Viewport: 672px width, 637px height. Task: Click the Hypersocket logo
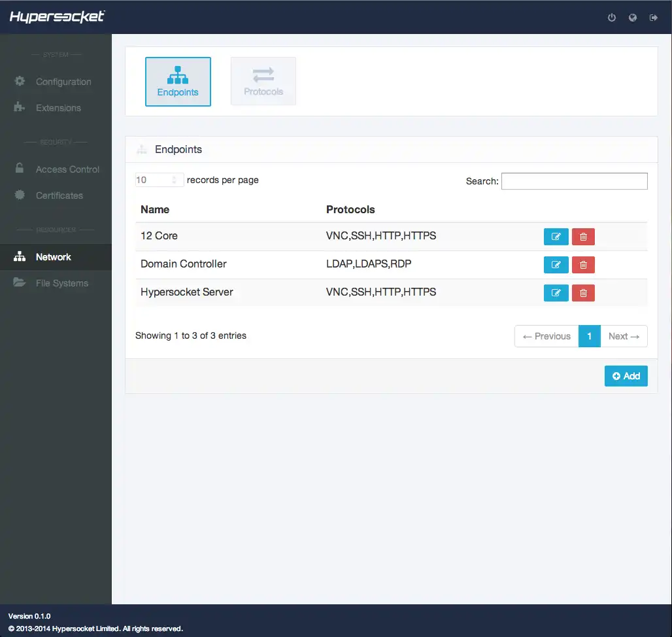[57, 17]
